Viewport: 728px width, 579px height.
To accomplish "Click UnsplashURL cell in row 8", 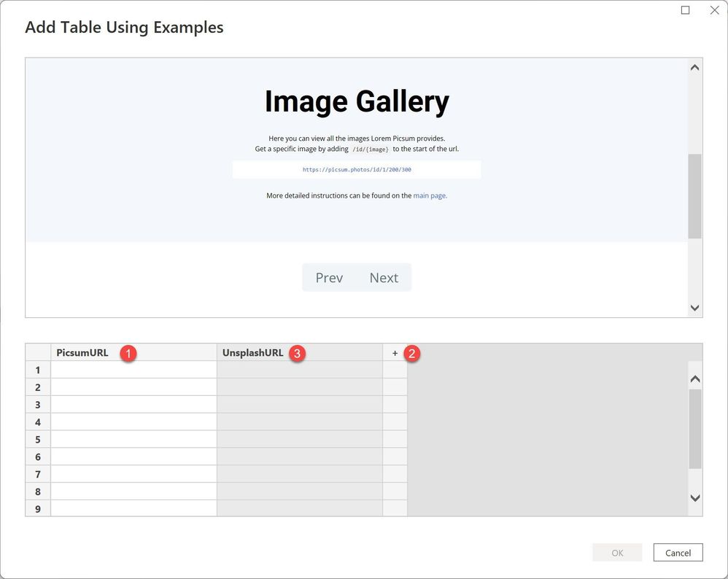I will (x=300, y=491).
